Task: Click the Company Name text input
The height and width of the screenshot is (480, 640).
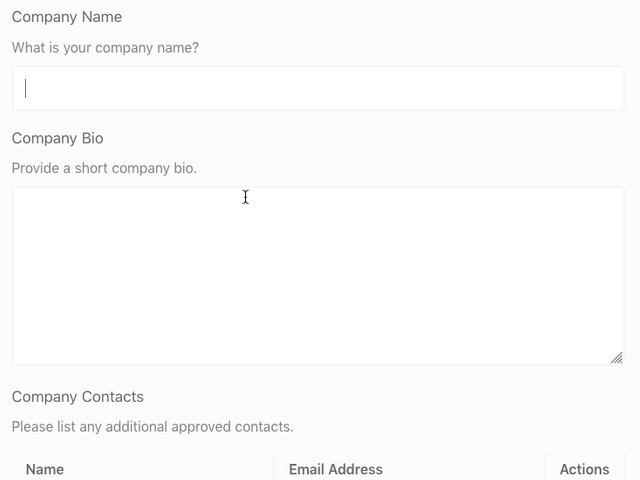Action: (x=318, y=89)
